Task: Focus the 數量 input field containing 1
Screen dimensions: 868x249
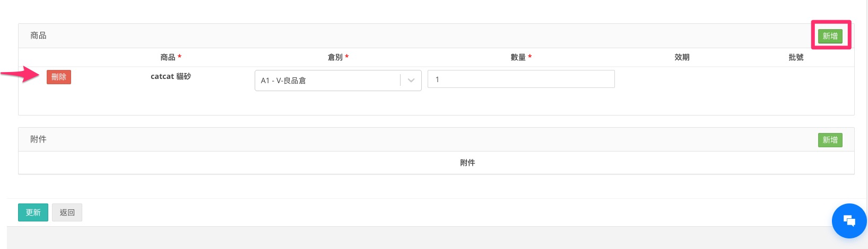Action: pyautogui.click(x=520, y=79)
